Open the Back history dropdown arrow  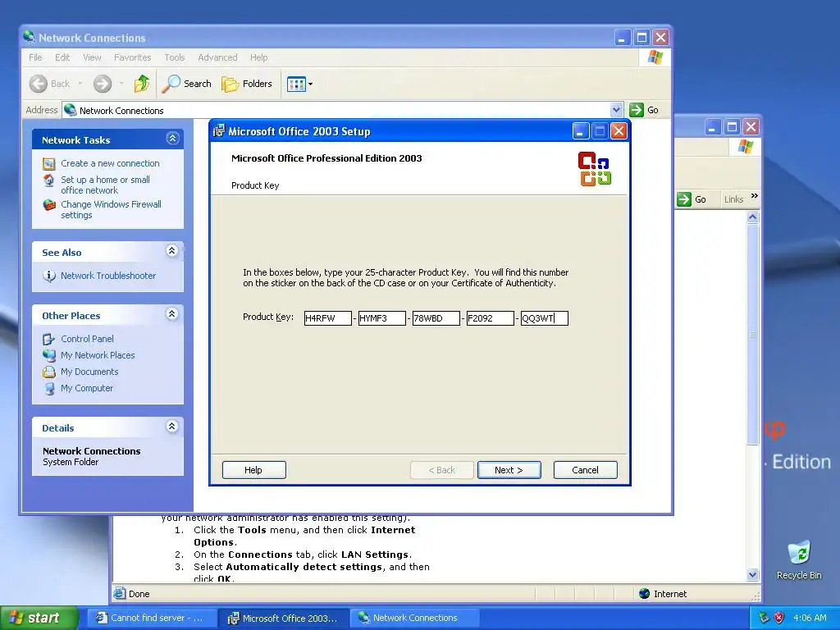pyautogui.click(x=80, y=84)
